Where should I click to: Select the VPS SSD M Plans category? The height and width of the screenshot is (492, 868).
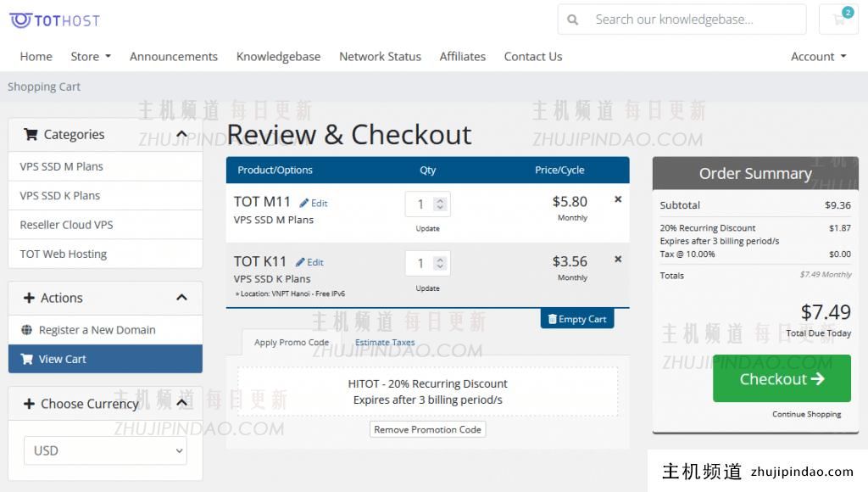coord(105,167)
